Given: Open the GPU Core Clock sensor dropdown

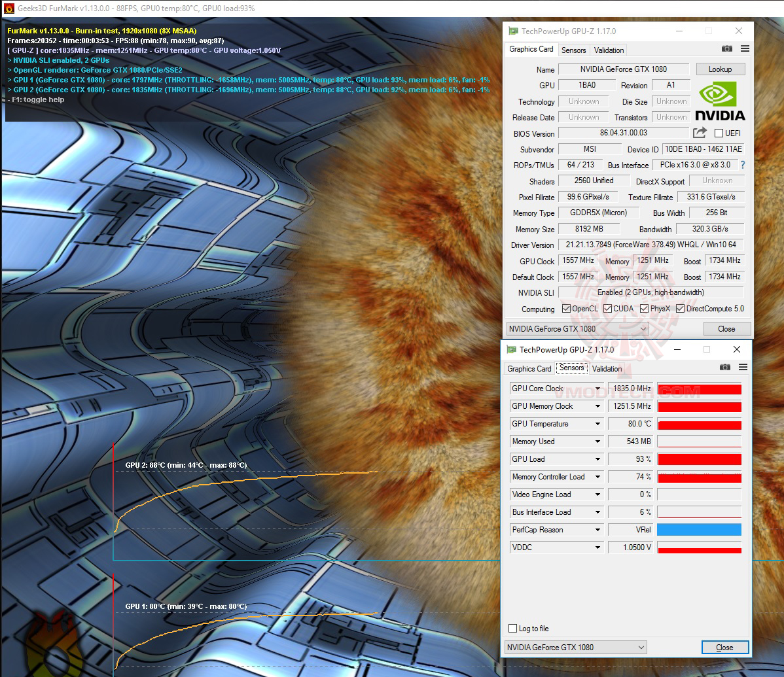Looking at the screenshot, I should pyautogui.click(x=597, y=389).
